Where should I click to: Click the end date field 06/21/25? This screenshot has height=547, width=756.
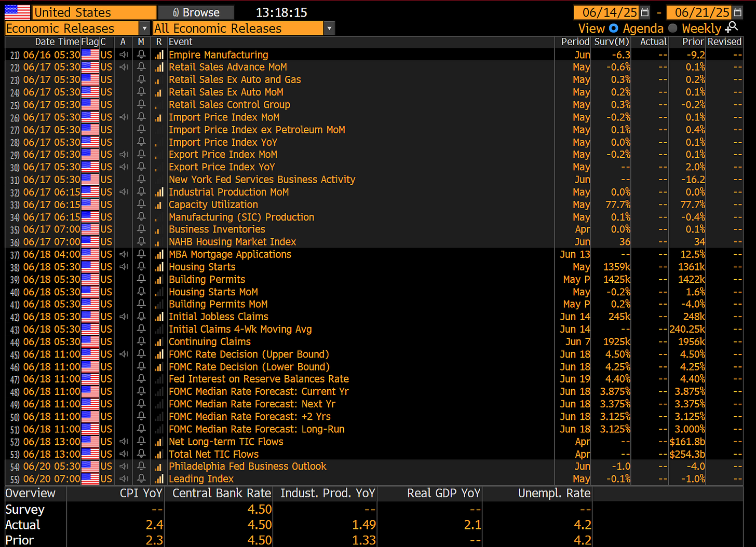point(700,12)
